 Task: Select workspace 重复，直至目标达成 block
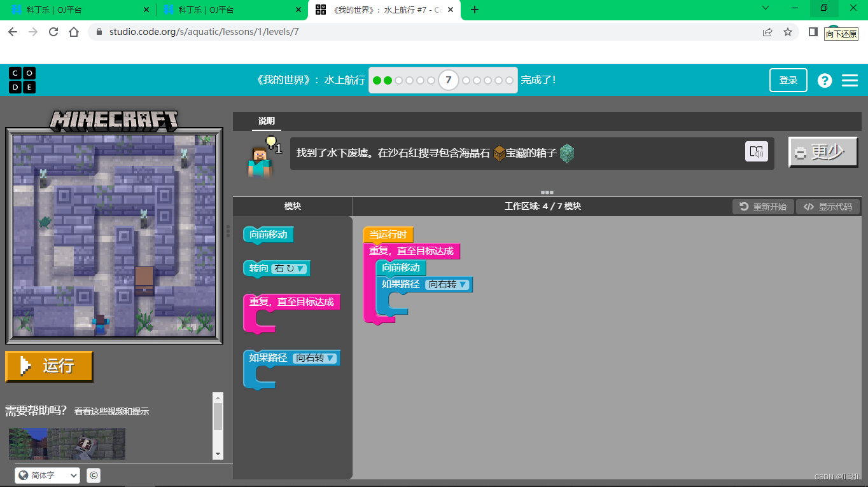[412, 251]
